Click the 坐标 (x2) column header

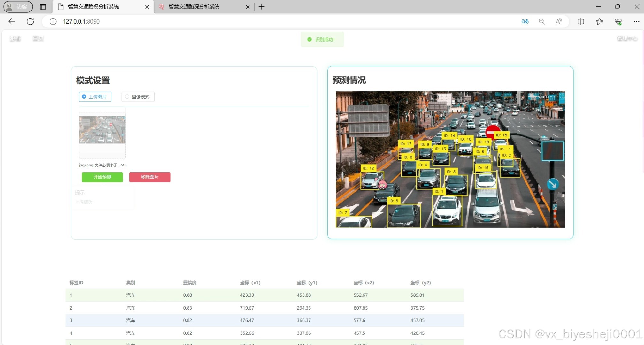(x=364, y=283)
